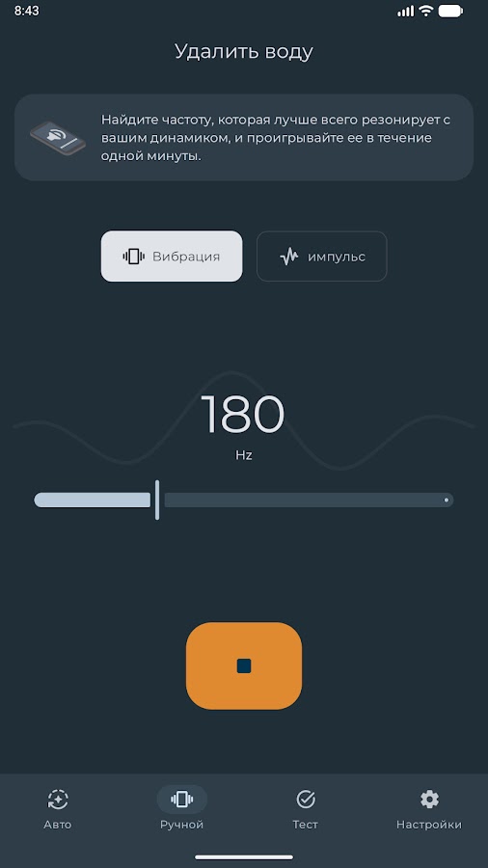Switch to импульс mode
This screenshot has height=868, width=488.
[322, 257]
